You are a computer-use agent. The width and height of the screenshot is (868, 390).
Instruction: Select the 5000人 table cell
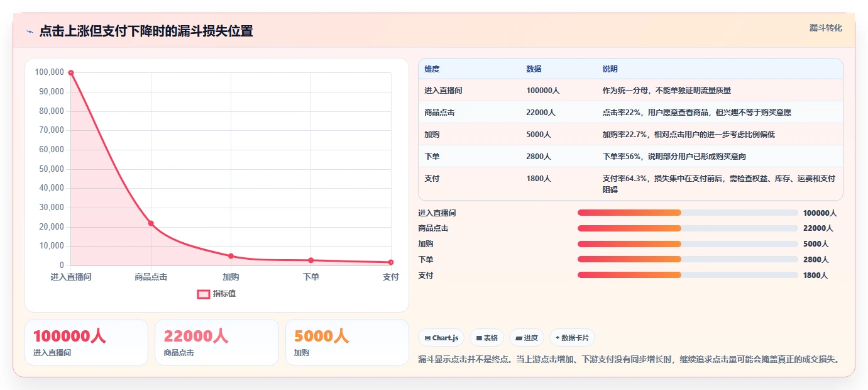[x=558, y=134]
